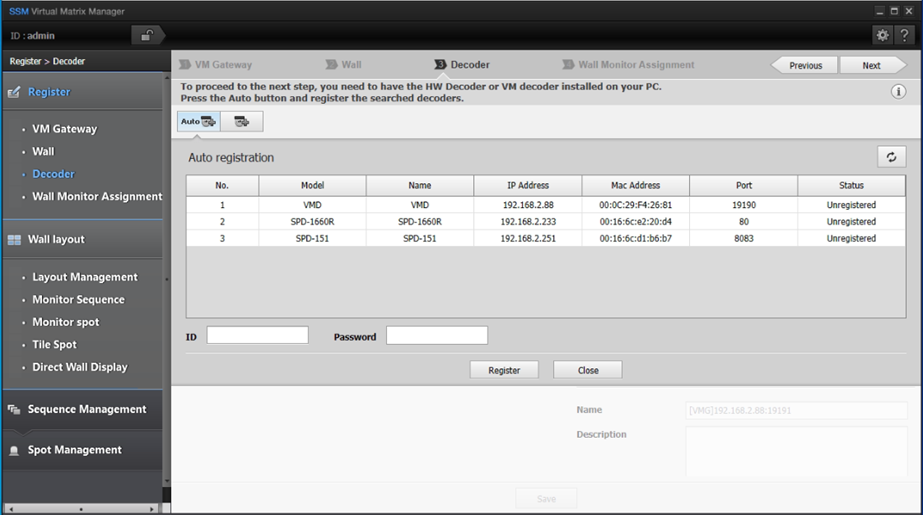Image resolution: width=923 pixels, height=515 pixels.
Task: Select Wall in the sidebar list
Action: point(43,151)
